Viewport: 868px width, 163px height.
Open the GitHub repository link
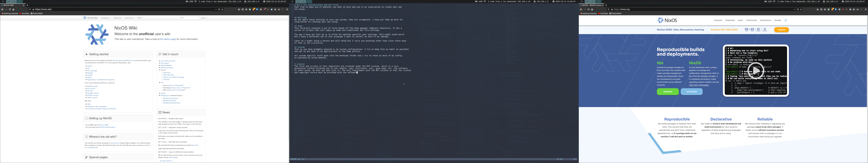coord(167,68)
